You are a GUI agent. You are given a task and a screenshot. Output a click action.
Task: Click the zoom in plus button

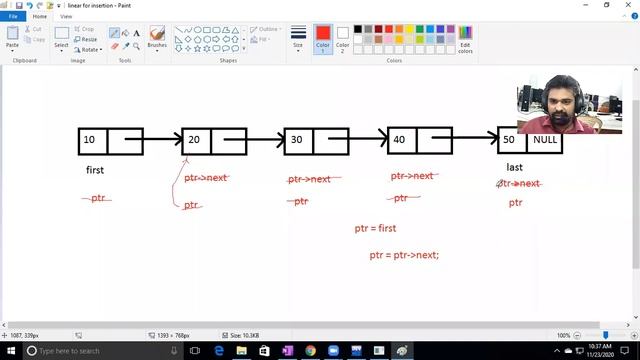634,336
